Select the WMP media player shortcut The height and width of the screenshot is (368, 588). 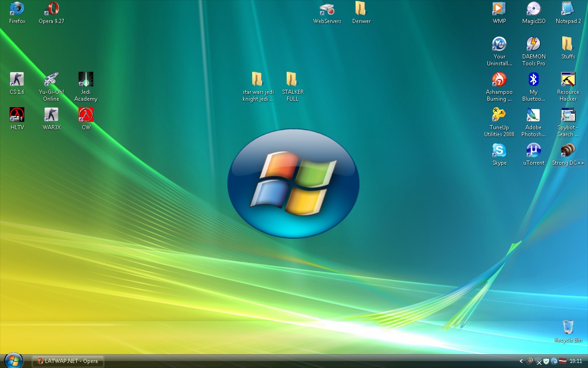coord(499,12)
